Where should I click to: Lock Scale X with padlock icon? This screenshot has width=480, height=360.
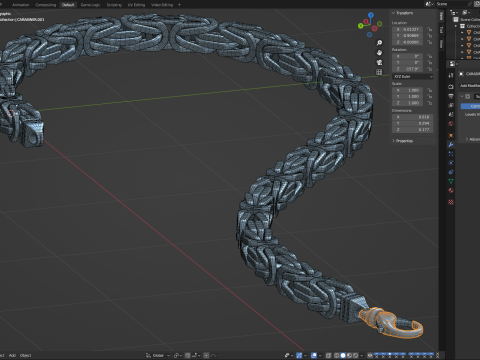(x=430, y=90)
